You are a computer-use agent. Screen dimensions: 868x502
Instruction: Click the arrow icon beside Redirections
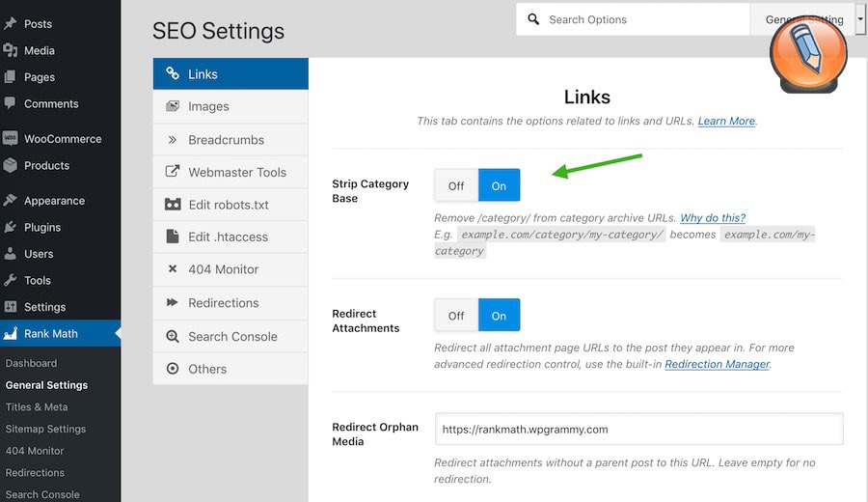click(x=173, y=302)
